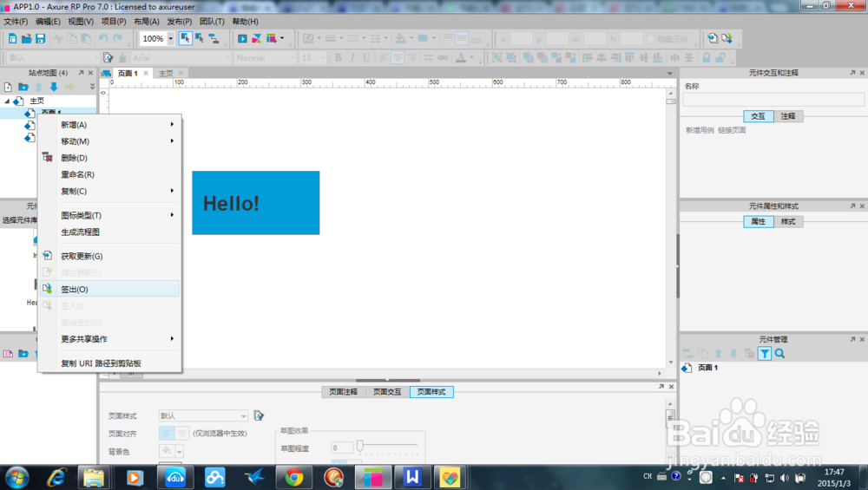
Task: Open the WPS Writer taskbar icon
Action: (412, 477)
